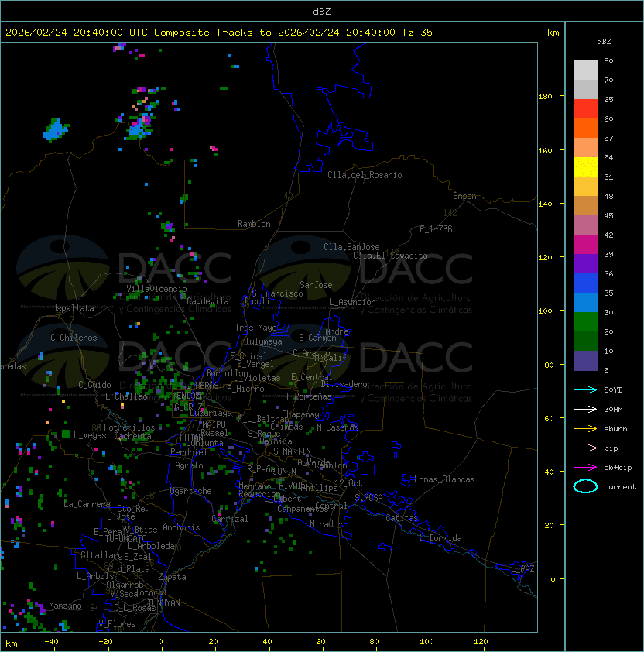Click the 'Clla.del_Rosario' map label

click(365, 175)
